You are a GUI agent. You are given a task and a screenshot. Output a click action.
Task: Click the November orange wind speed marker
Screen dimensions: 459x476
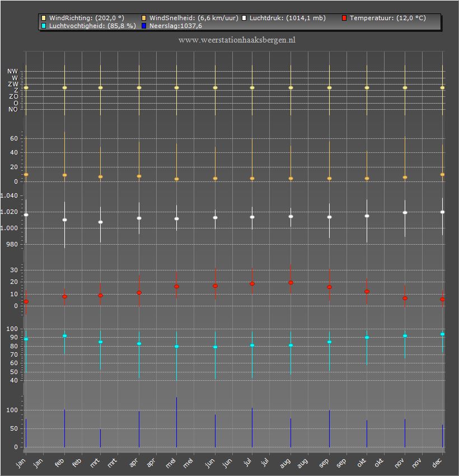(x=405, y=178)
